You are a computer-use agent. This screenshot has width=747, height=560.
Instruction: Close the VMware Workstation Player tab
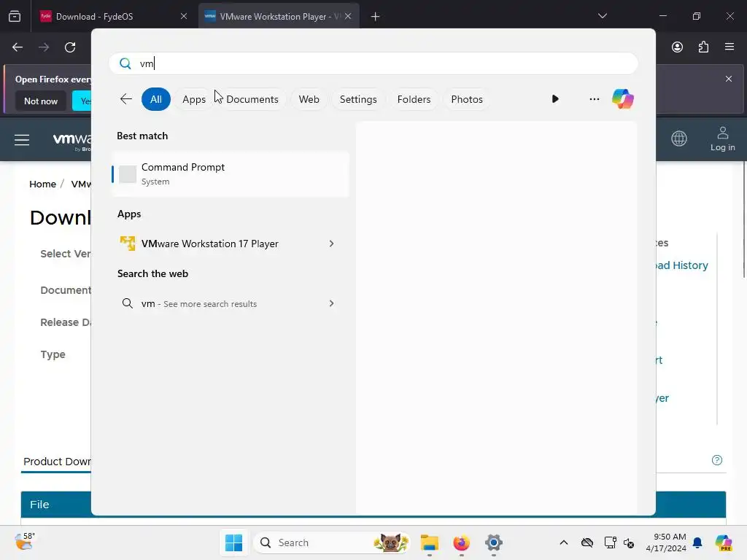coord(348,16)
